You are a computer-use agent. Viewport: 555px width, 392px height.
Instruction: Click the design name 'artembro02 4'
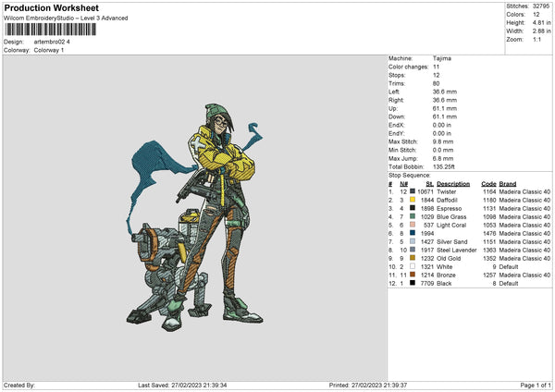[52, 42]
